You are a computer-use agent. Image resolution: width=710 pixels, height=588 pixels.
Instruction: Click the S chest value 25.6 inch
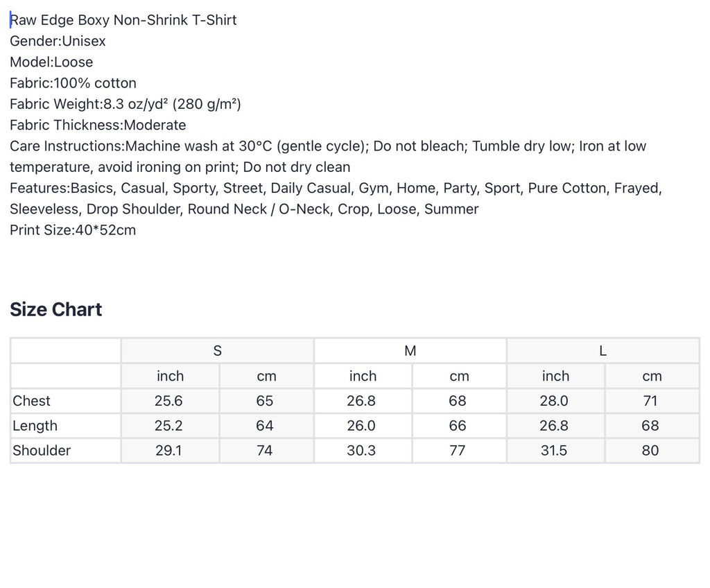[168, 401]
